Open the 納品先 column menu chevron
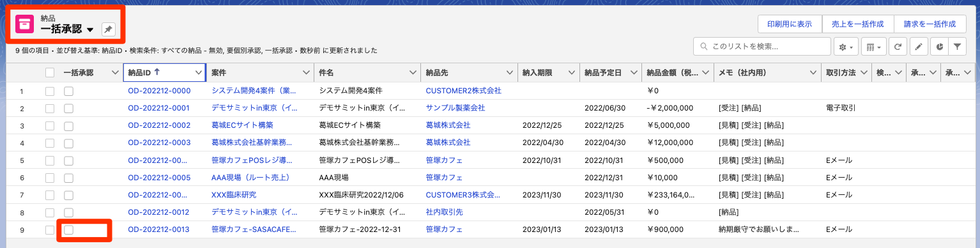Image resolution: width=980 pixels, height=248 pixels. tap(510, 73)
